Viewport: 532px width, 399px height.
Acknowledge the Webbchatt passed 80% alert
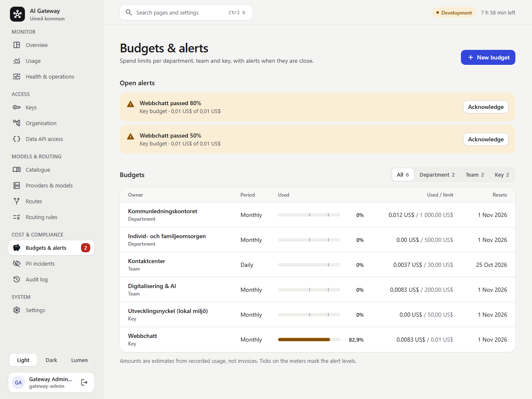coord(486,107)
